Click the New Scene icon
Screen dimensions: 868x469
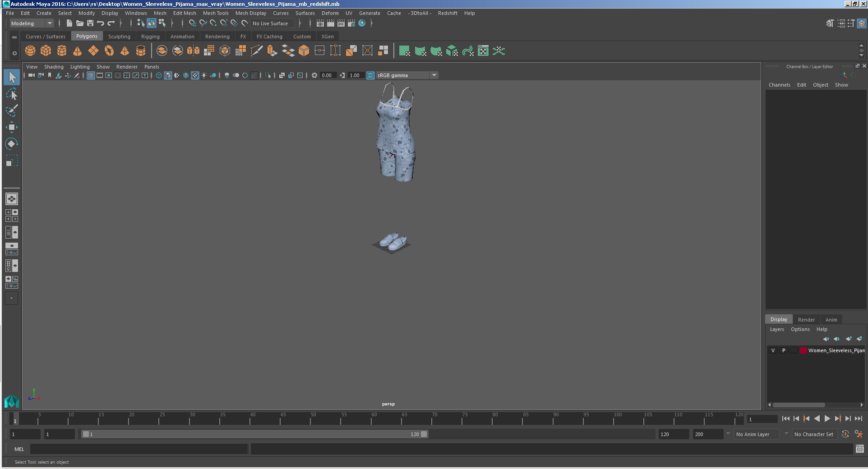point(69,23)
